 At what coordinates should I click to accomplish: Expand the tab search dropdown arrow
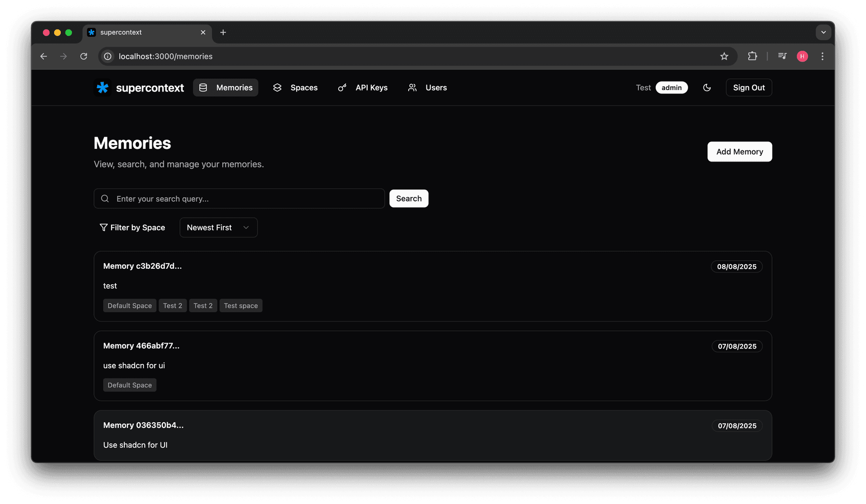(823, 32)
